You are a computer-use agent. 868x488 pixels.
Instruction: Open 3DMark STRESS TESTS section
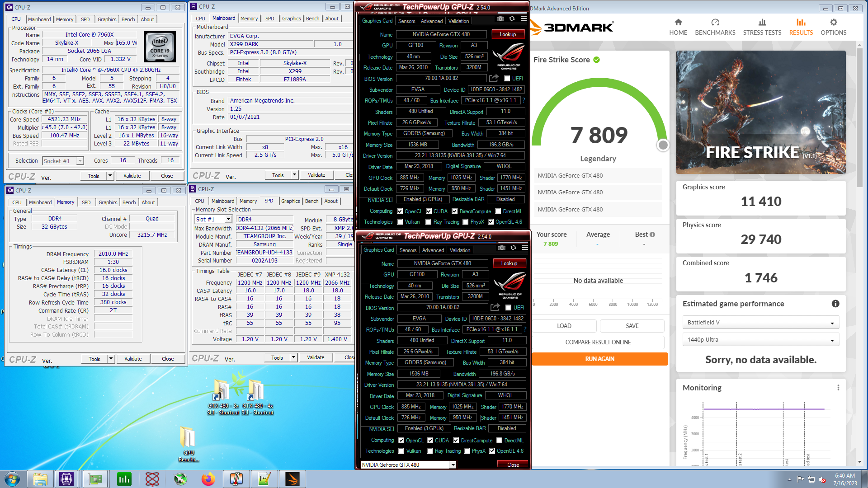pyautogui.click(x=762, y=27)
